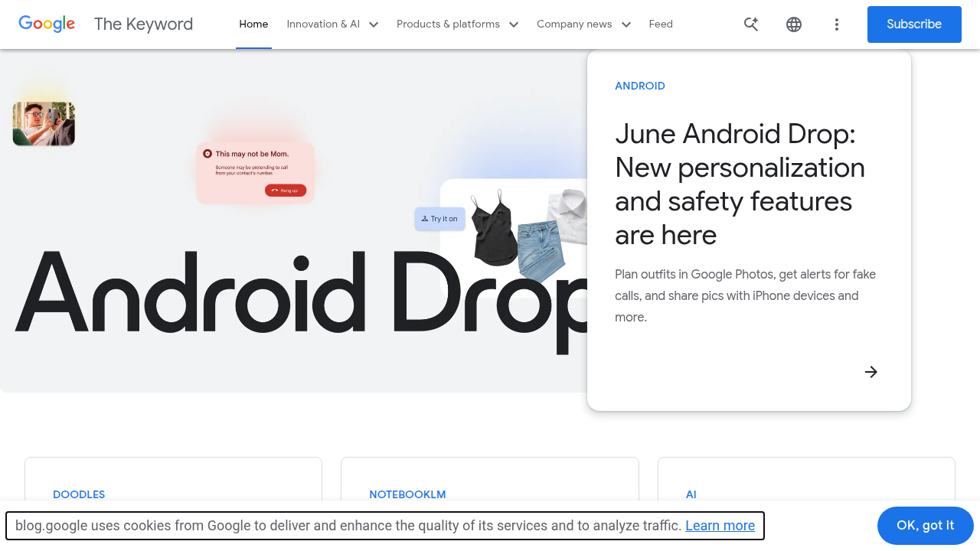Click the Google logo
Image resolution: width=980 pixels, height=551 pixels.
click(x=47, y=24)
